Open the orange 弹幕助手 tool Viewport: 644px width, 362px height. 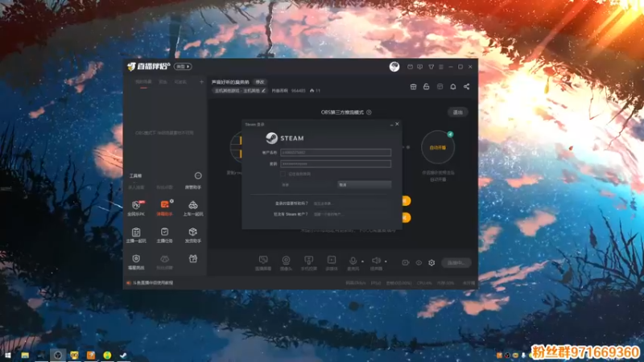pyautogui.click(x=165, y=208)
